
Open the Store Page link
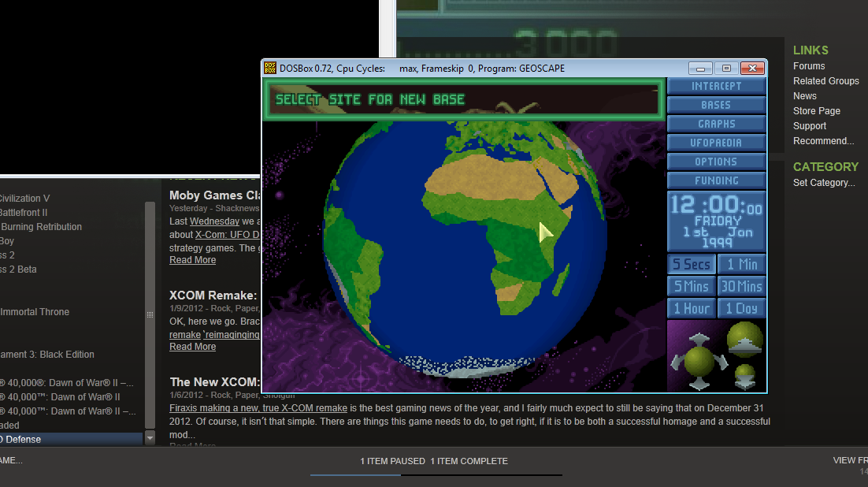817,111
